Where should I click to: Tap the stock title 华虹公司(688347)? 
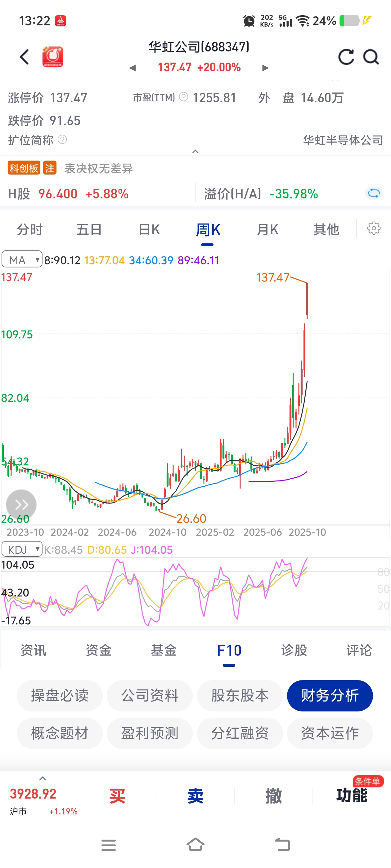(199, 47)
